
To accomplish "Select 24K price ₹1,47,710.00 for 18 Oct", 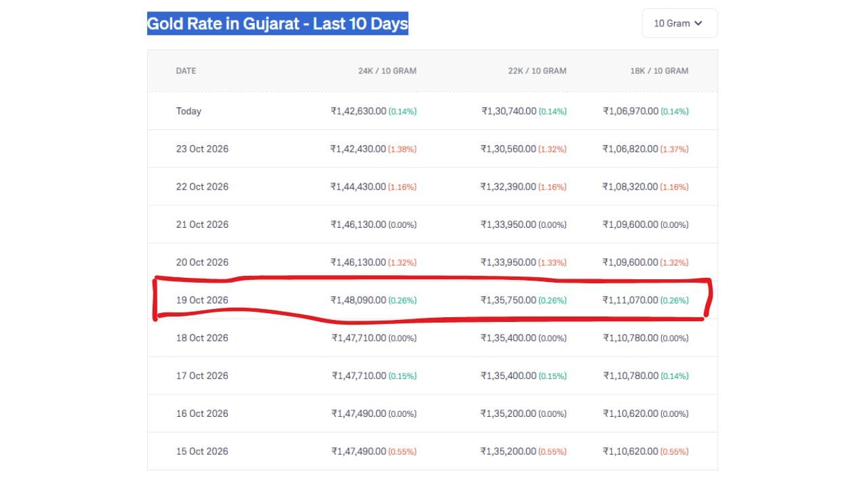I will coord(359,338).
